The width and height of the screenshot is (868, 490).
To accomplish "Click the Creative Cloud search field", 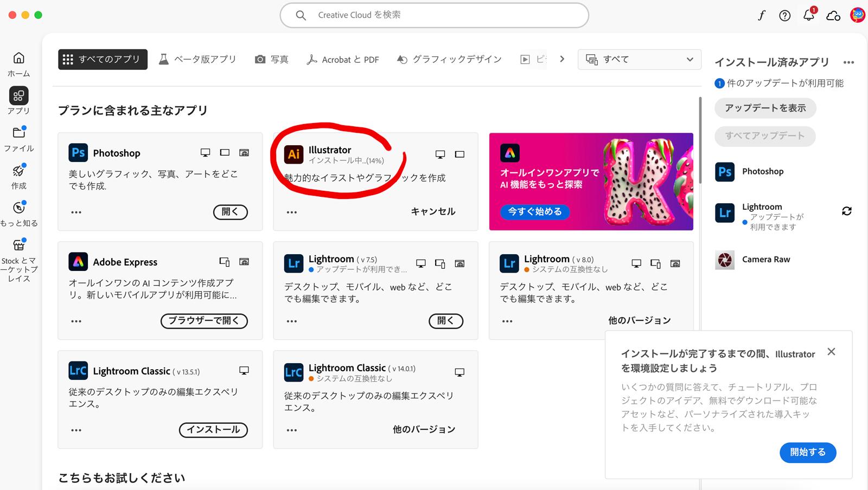I will 434,15.
